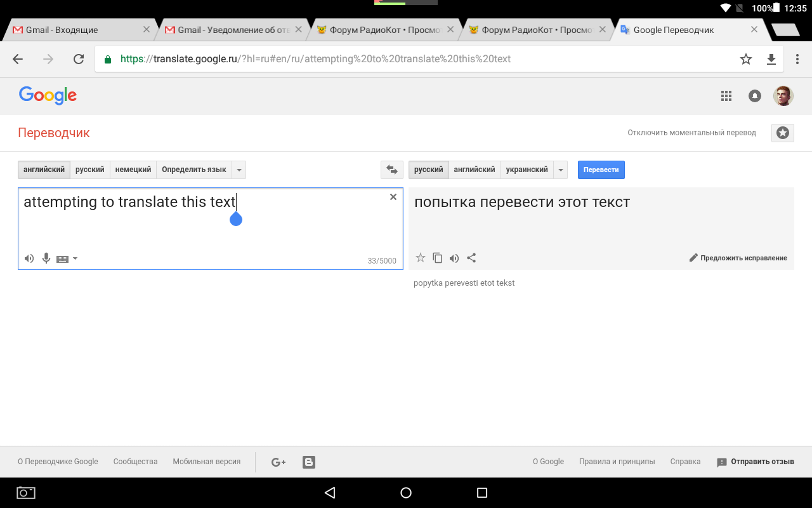Select source language русский
The height and width of the screenshot is (508, 812).
[x=90, y=170]
